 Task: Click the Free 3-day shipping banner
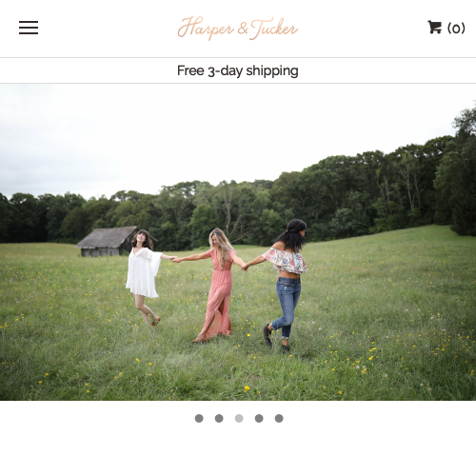[238, 70]
